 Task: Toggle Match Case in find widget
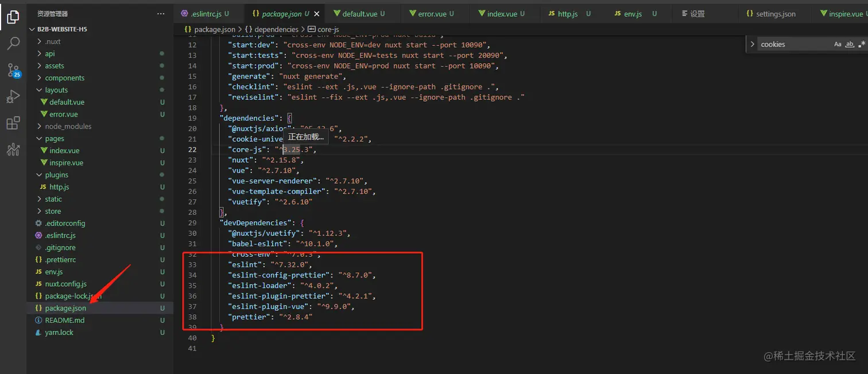pyautogui.click(x=838, y=44)
